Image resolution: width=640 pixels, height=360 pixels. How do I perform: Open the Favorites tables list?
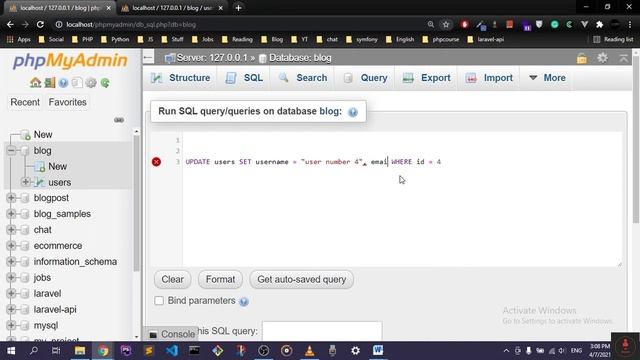(x=67, y=102)
